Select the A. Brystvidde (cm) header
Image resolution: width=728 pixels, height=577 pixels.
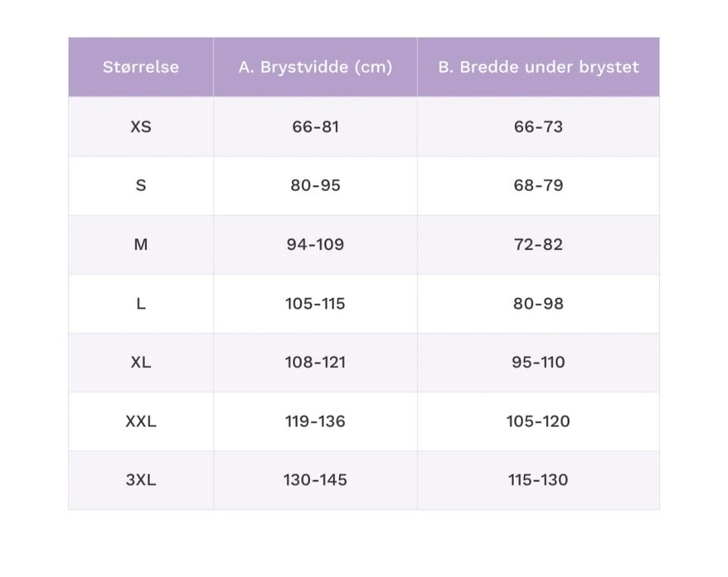[315, 67]
